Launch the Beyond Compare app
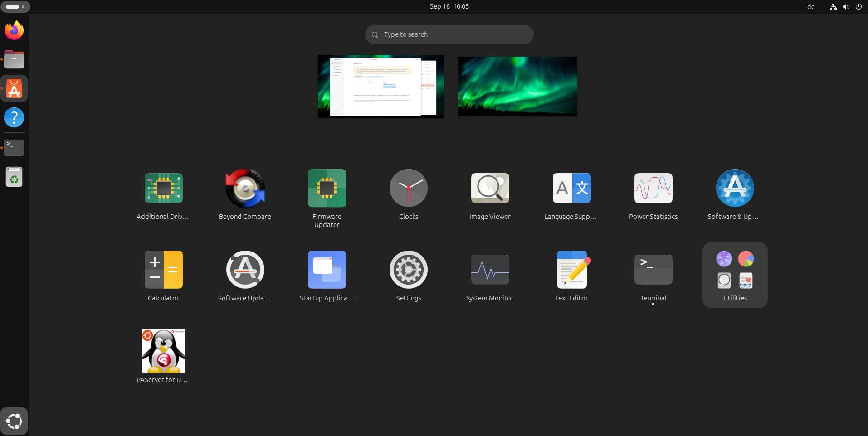Viewport: 868px width, 436px height. (245, 189)
